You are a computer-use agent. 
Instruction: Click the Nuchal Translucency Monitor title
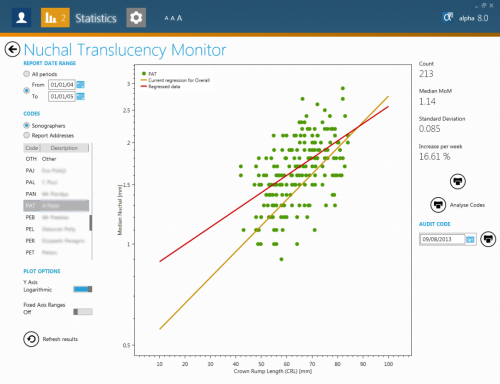(x=125, y=50)
